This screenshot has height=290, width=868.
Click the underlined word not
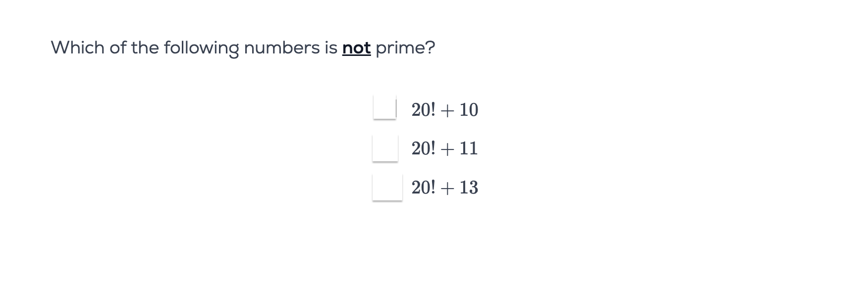(357, 48)
